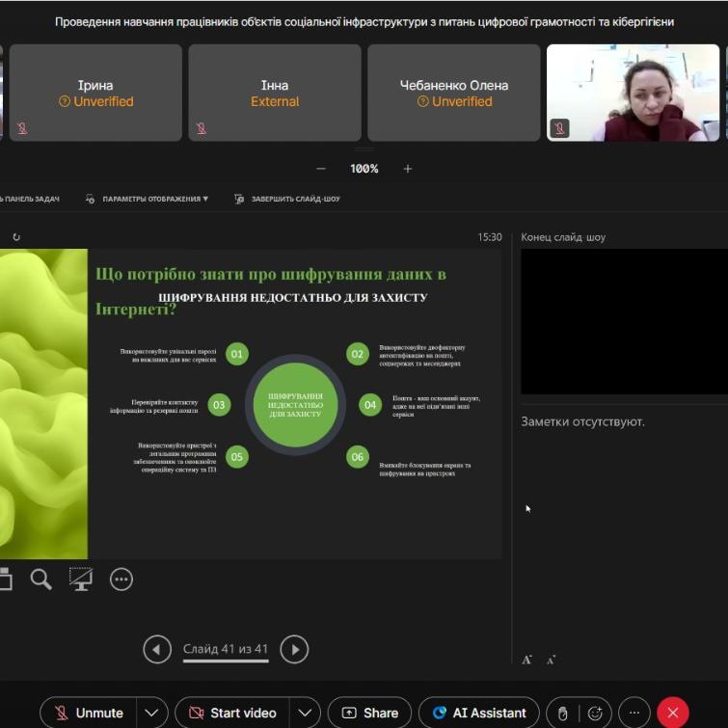Expand audio options arrow next to Unmute

tap(150, 713)
